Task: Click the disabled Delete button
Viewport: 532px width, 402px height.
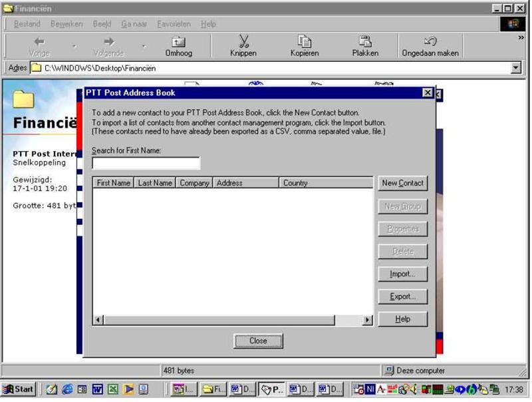Action: click(x=403, y=252)
